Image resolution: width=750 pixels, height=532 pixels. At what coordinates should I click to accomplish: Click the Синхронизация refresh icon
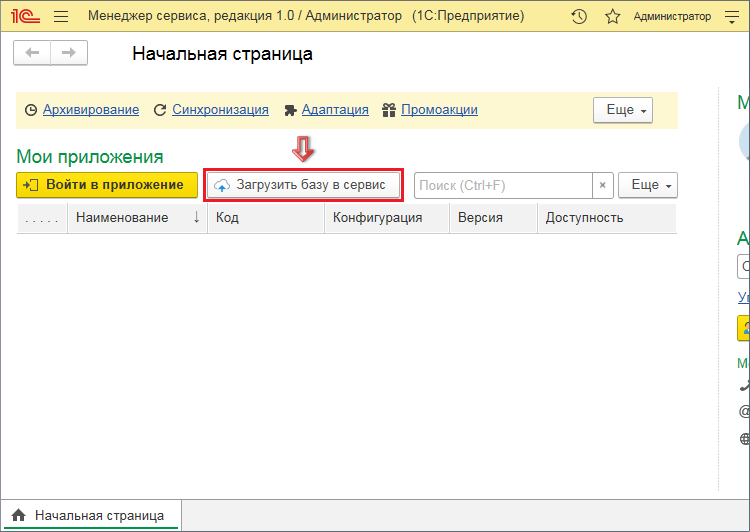160,110
